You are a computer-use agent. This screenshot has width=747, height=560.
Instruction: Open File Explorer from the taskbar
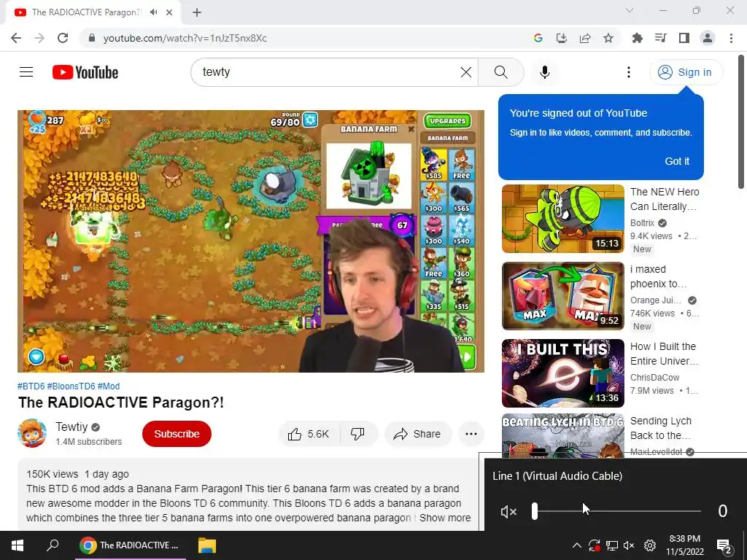(206, 545)
